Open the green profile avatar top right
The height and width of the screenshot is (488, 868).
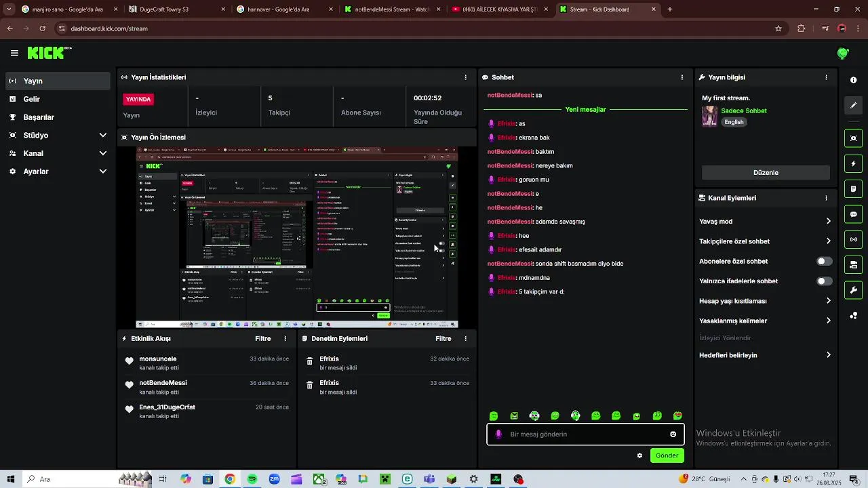pyautogui.click(x=843, y=53)
